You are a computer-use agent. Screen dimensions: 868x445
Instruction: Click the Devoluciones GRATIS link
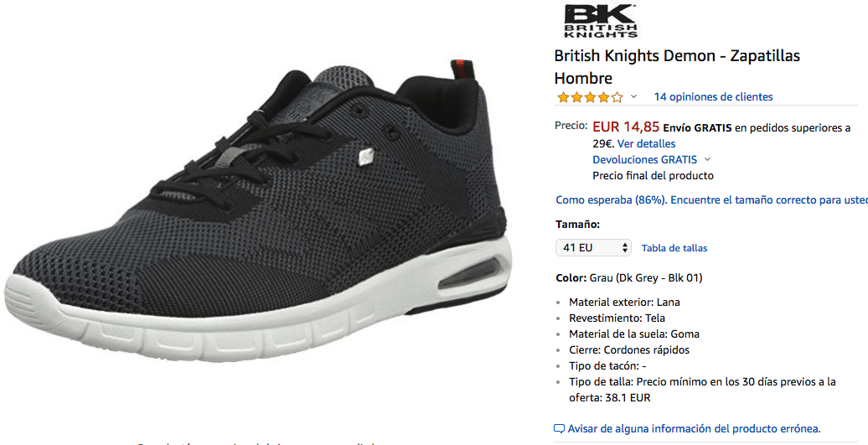coord(644,160)
